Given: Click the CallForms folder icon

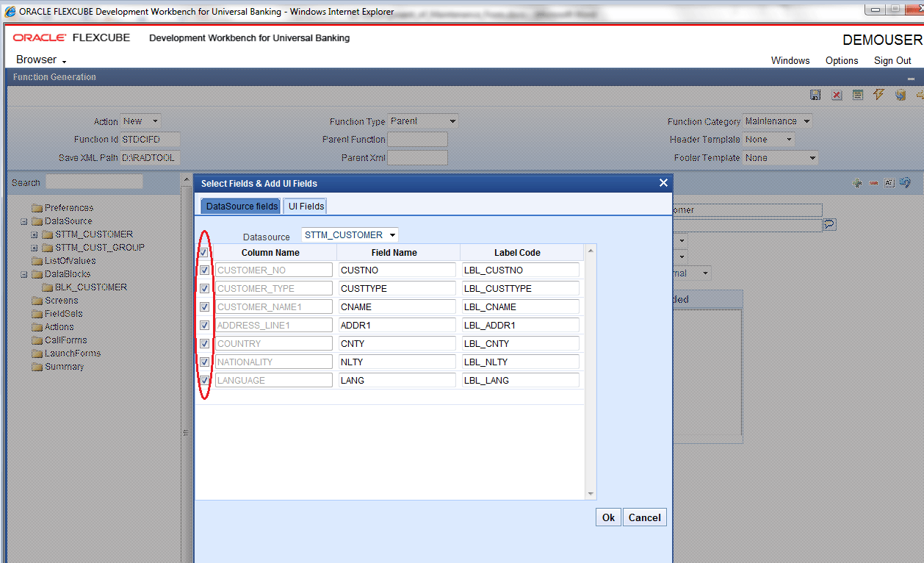Looking at the screenshot, I should [37, 340].
